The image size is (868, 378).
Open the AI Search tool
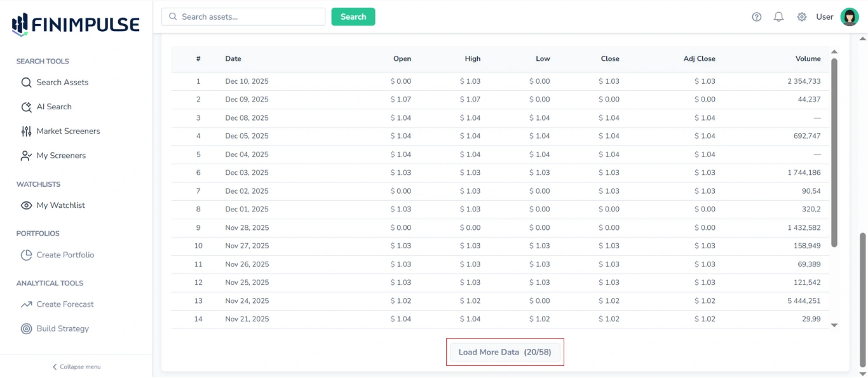point(55,106)
